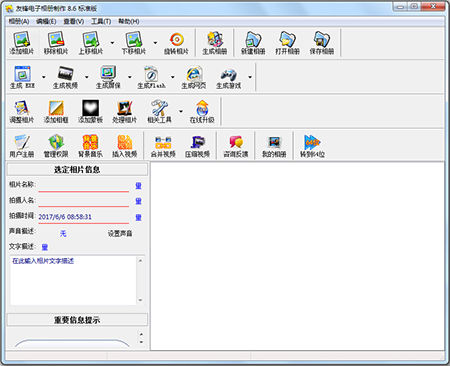
Task: Click the 重要信息提示 panel scroll up arrow
Action: point(141,334)
